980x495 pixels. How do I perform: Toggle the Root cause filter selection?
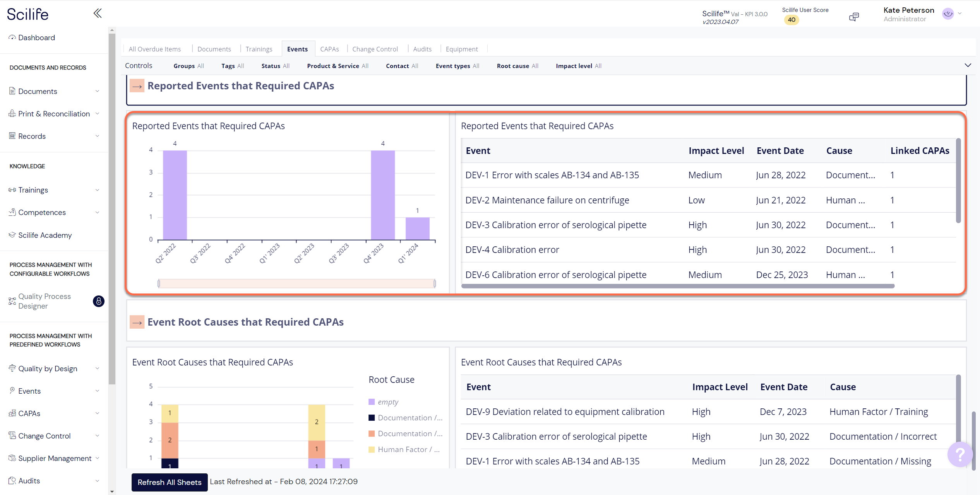pos(517,66)
